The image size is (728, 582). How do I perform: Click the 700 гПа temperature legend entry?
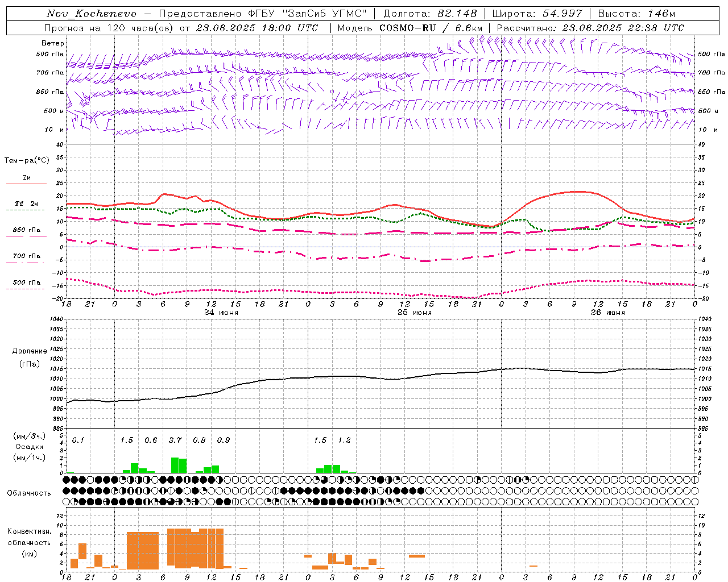26,256
